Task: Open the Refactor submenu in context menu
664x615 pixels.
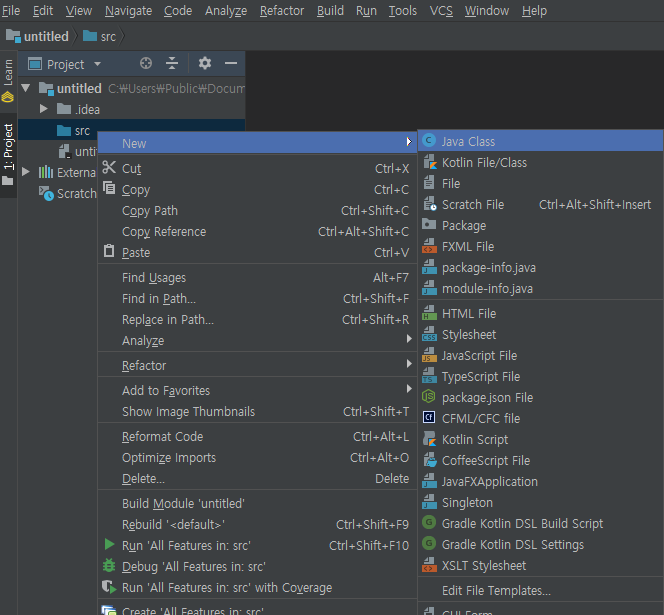Action: click(257, 365)
